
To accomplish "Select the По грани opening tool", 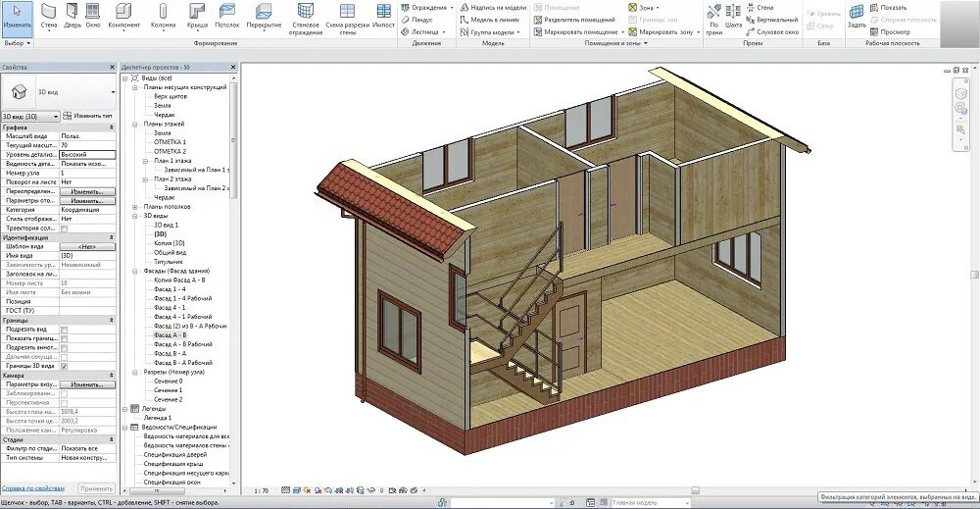I will [713, 19].
